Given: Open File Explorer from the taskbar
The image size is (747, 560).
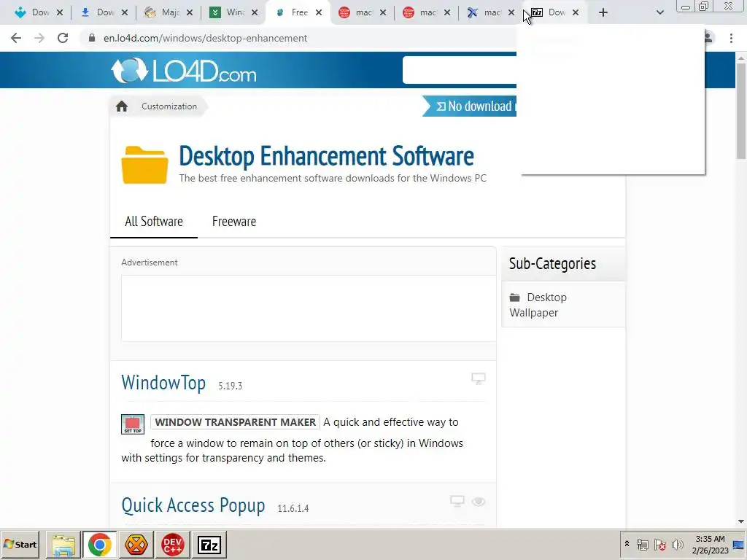Looking at the screenshot, I should [63, 544].
